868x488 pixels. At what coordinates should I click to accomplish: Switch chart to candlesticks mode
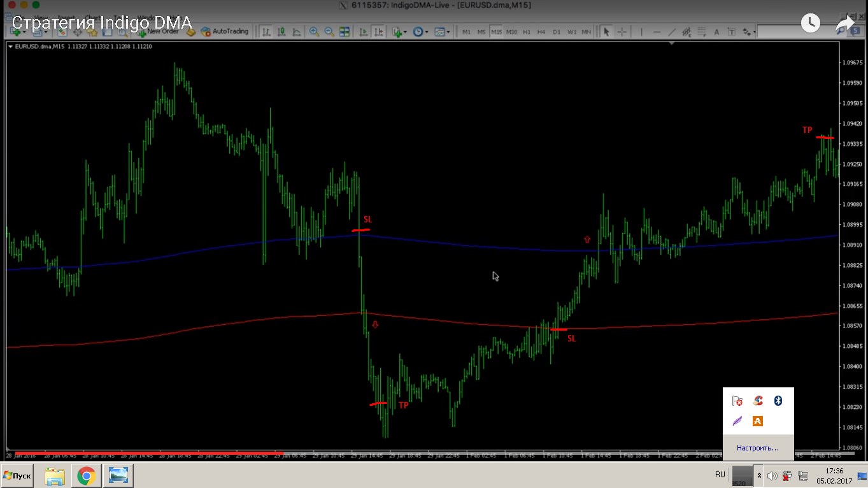[x=280, y=32]
